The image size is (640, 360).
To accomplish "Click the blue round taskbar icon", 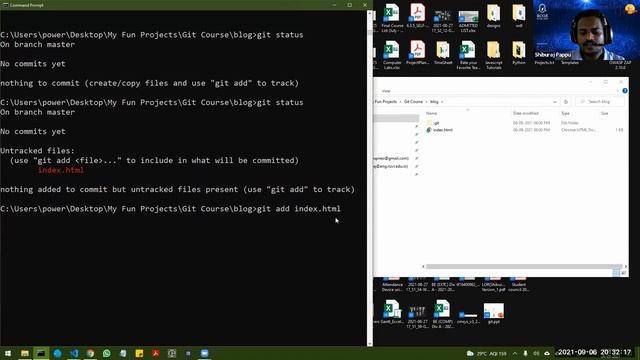I will click(x=58, y=353).
